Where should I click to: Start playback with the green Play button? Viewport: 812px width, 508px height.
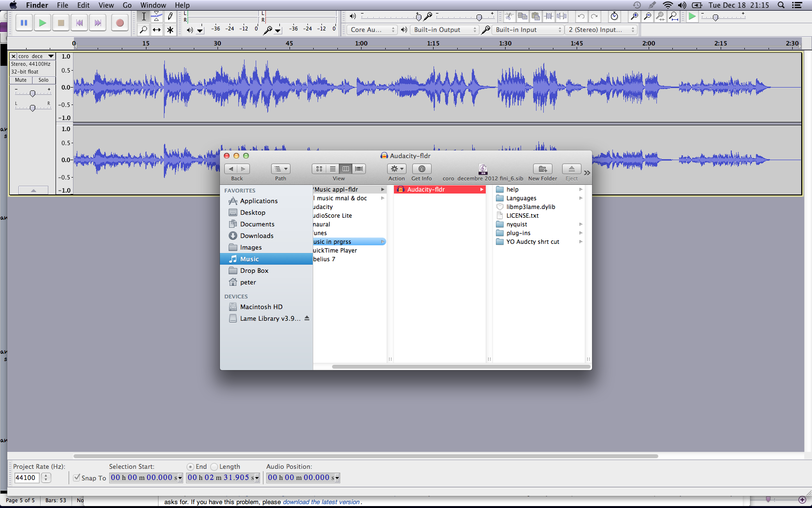pos(43,23)
